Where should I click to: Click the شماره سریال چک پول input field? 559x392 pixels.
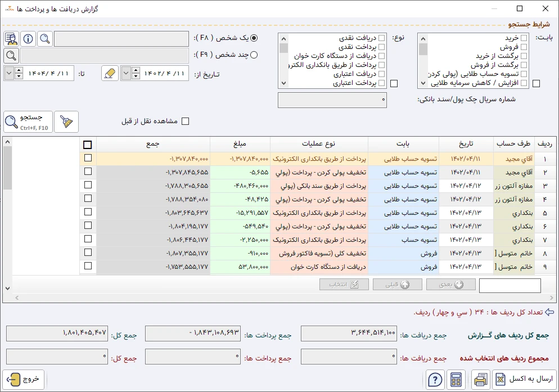332,100
